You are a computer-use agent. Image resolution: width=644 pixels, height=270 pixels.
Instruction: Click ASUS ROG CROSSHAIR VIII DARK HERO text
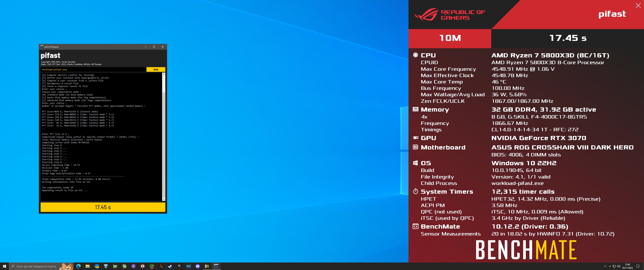[563, 147]
